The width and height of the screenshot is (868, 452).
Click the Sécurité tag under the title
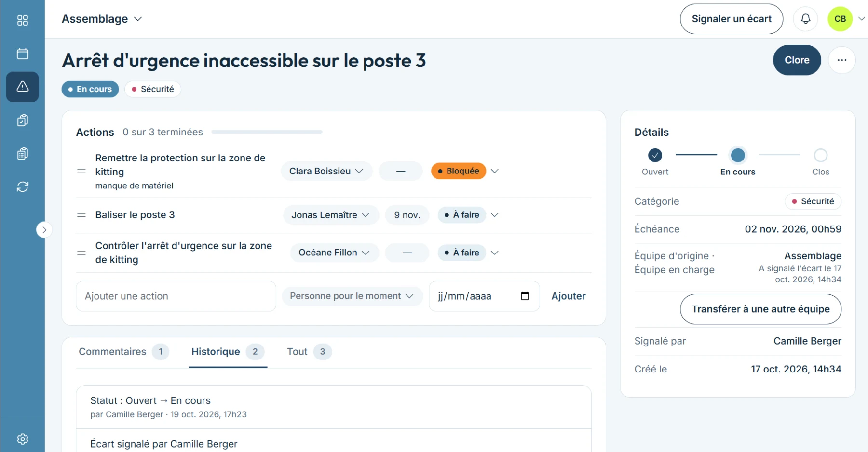(x=153, y=89)
